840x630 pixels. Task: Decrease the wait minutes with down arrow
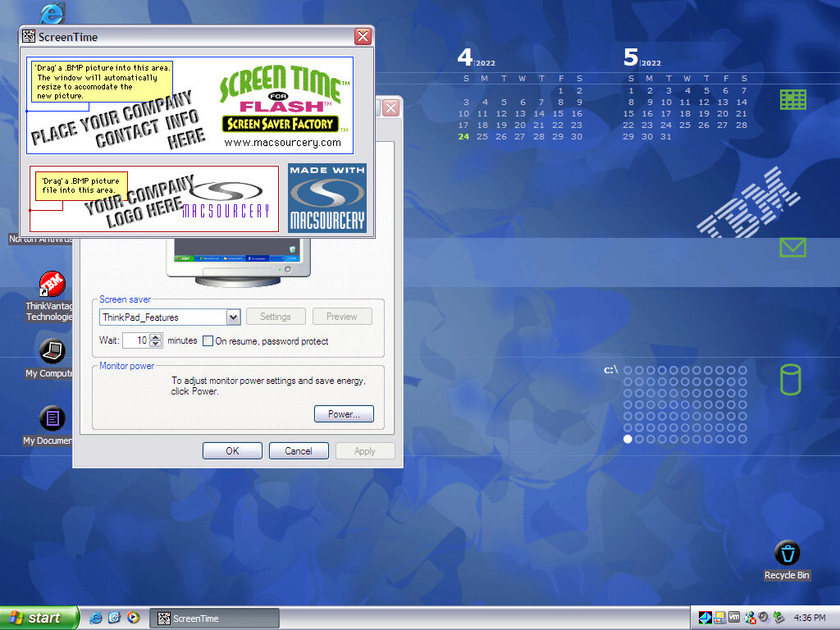157,345
